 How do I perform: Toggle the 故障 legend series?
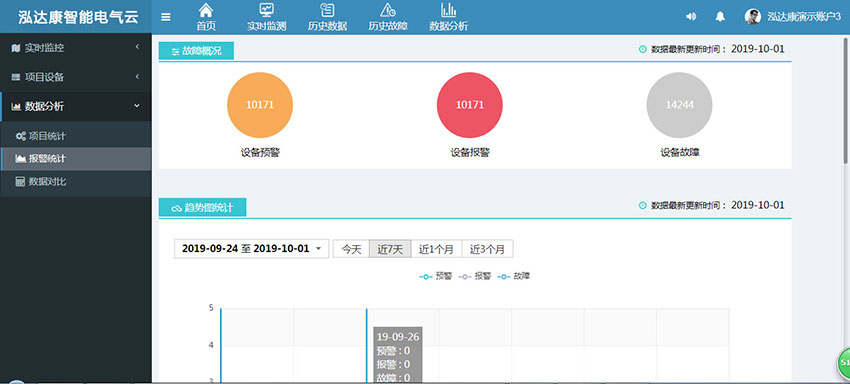514,276
